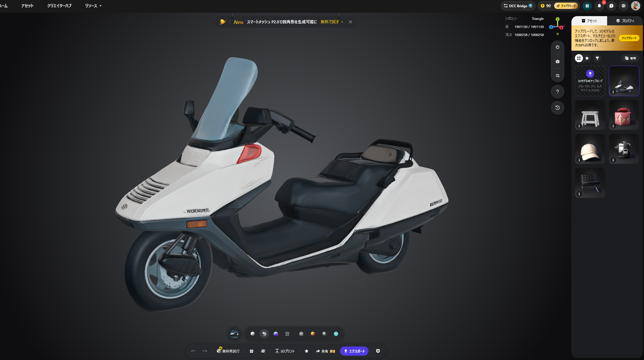Click the notification bell icon

pyautogui.click(x=599, y=6)
